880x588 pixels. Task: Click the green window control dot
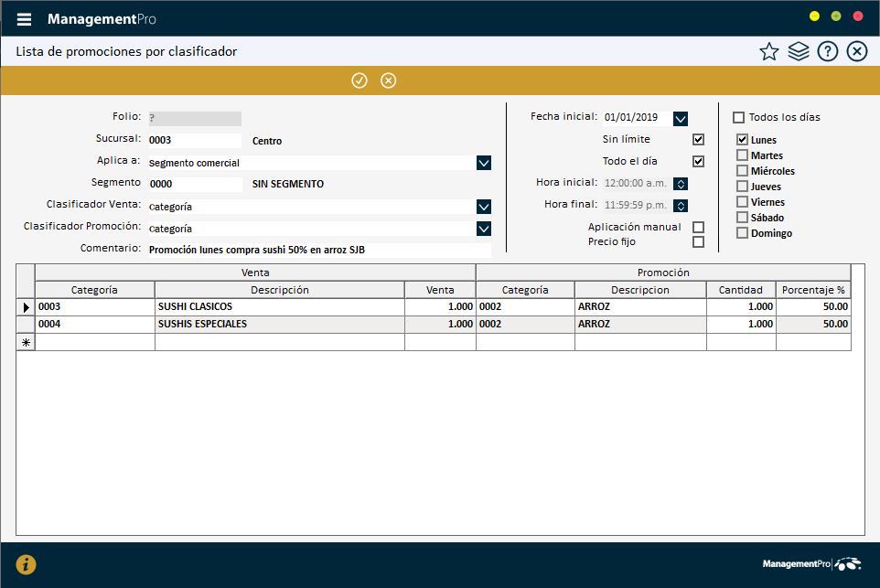tap(836, 16)
